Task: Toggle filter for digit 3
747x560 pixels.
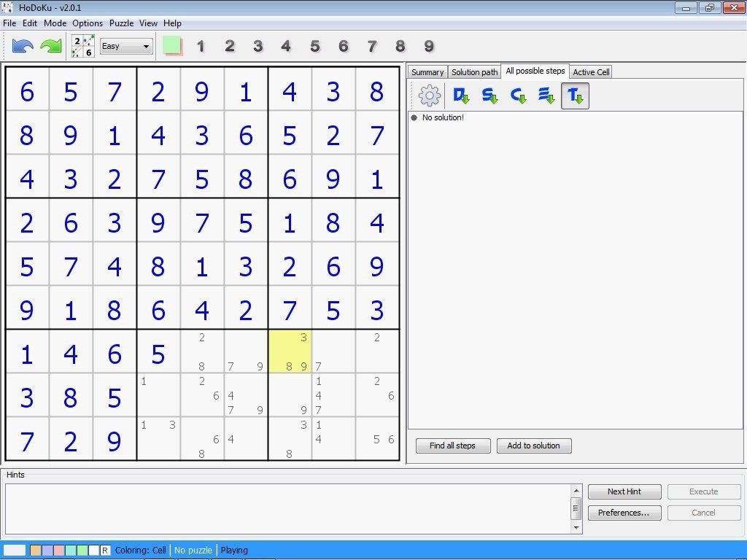Action: pyautogui.click(x=258, y=46)
